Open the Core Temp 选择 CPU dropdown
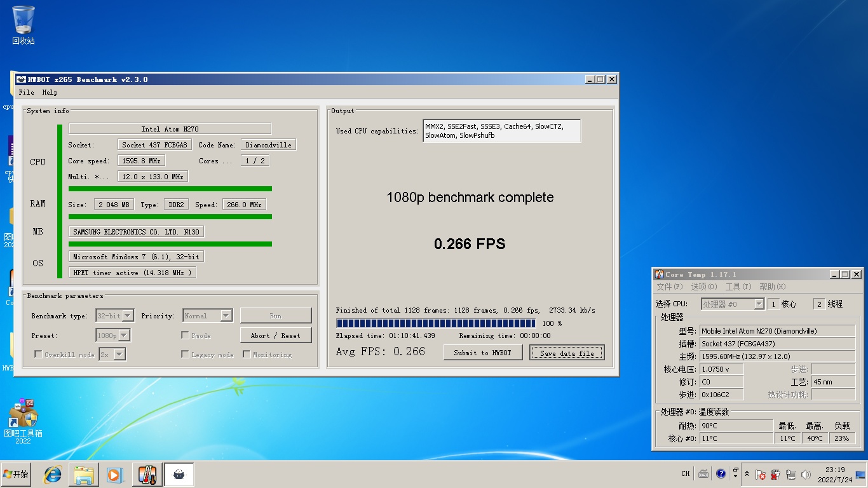 pyautogui.click(x=733, y=304)
